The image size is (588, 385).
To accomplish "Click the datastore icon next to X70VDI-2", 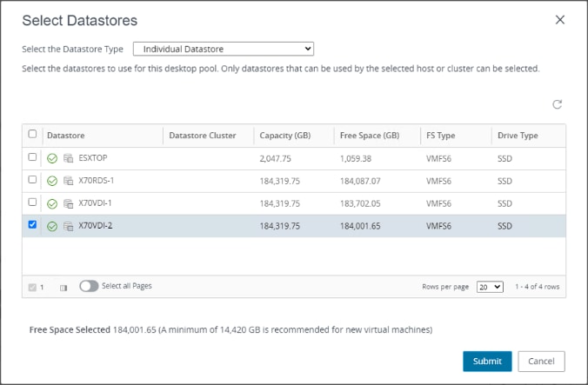I will coord(68,226).
